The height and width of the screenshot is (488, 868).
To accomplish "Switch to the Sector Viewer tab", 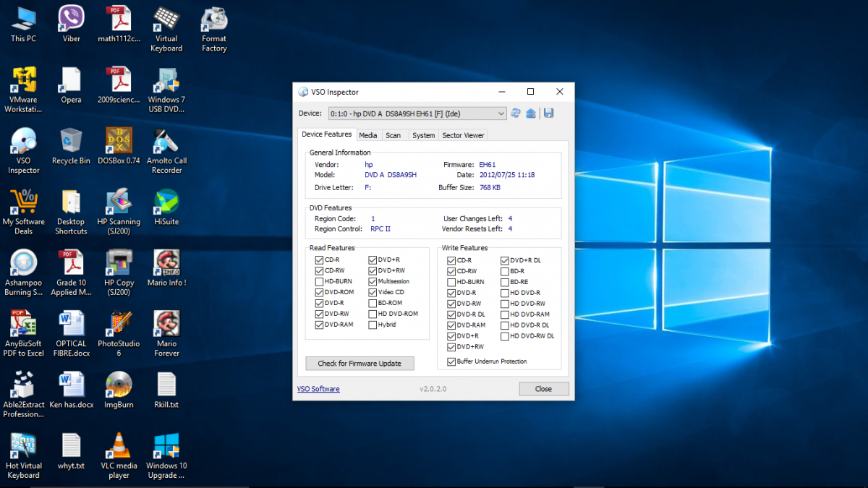I will 463,135.
